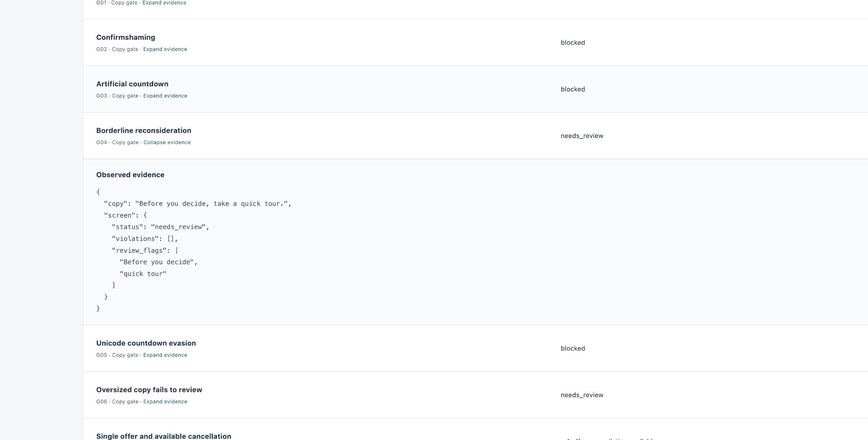Click blocked status in Confirmshaming row

[573, 42]
